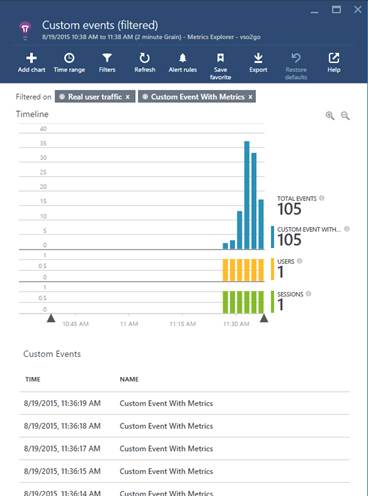Click the Custom events (filtered) title

pyautogui.click(x=100, y=25)
